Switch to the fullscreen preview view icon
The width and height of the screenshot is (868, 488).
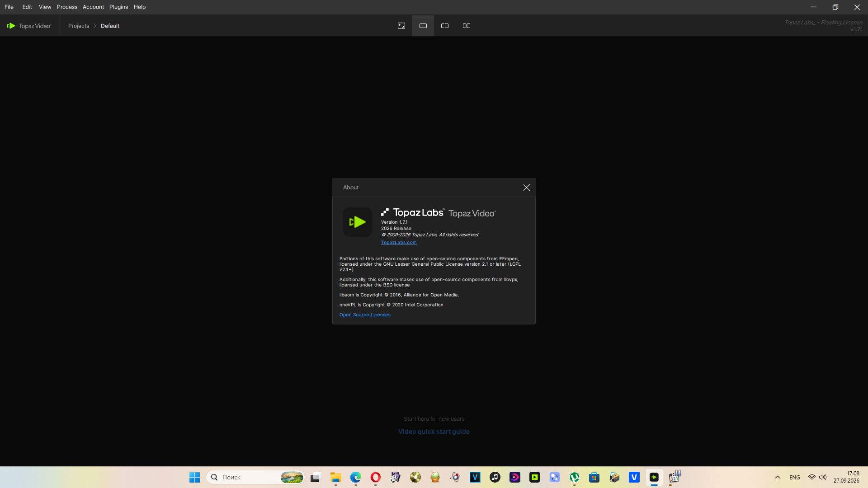[401, 26]
